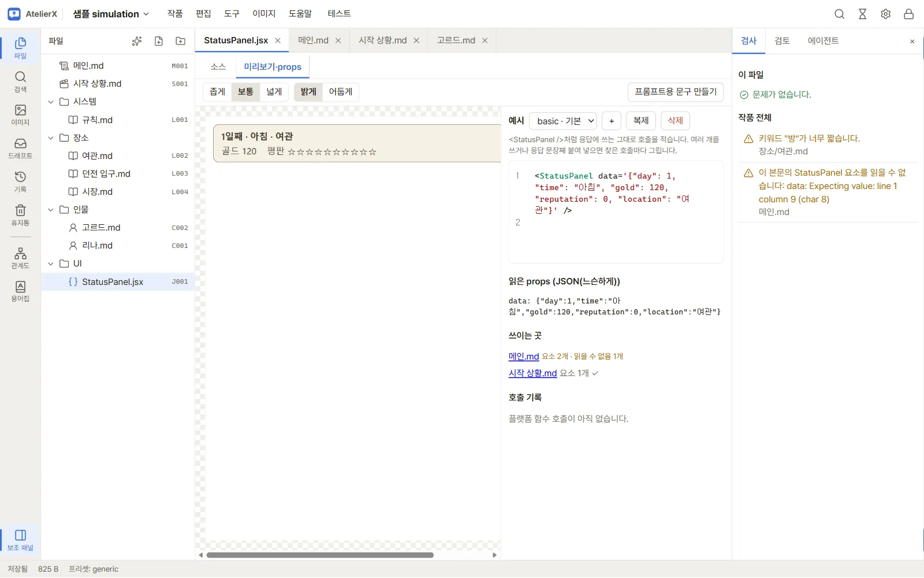924x578 pixels.
Task: Switch preview theme to 어둡게
Action: tap(341, 92)
